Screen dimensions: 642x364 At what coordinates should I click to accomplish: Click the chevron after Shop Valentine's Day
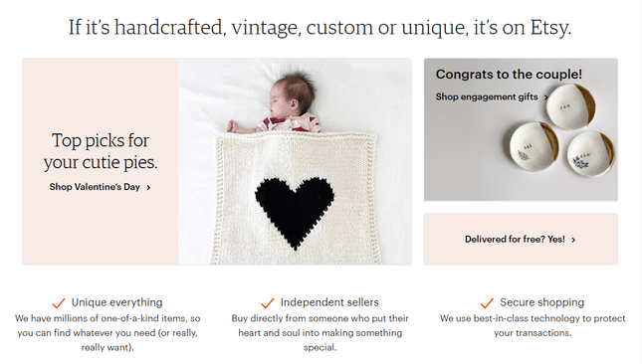coord(148,187)
